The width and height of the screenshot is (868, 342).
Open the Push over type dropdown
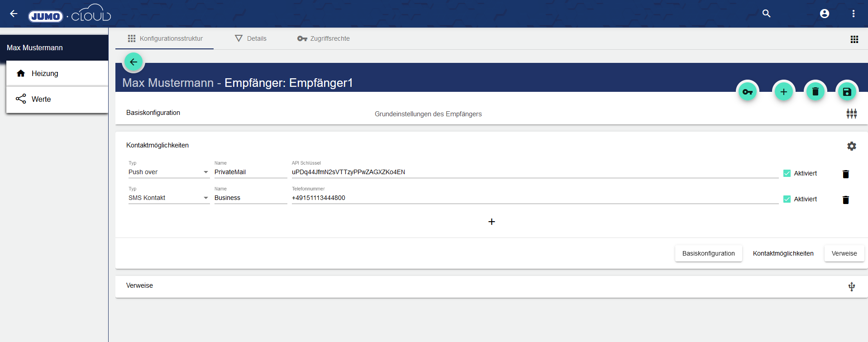click(168, 172)
